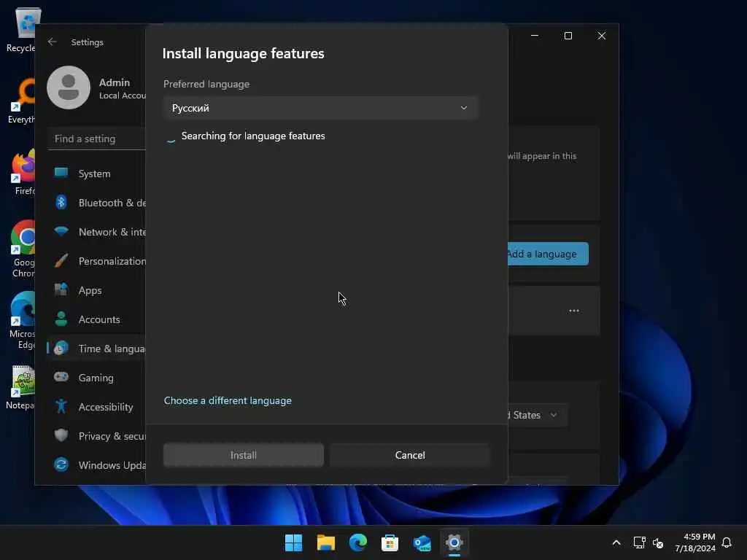Open Personalization settings

[x=97, y=261]
